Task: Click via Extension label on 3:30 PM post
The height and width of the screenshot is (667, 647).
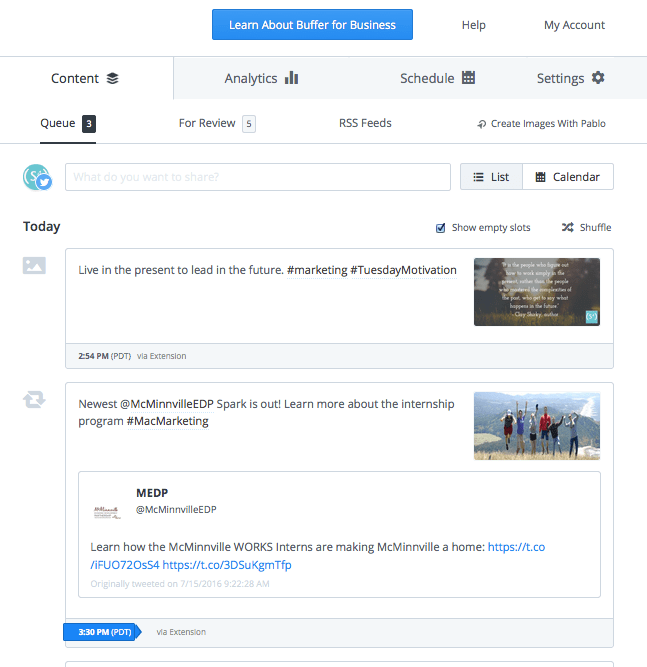Action: point(181,632)
